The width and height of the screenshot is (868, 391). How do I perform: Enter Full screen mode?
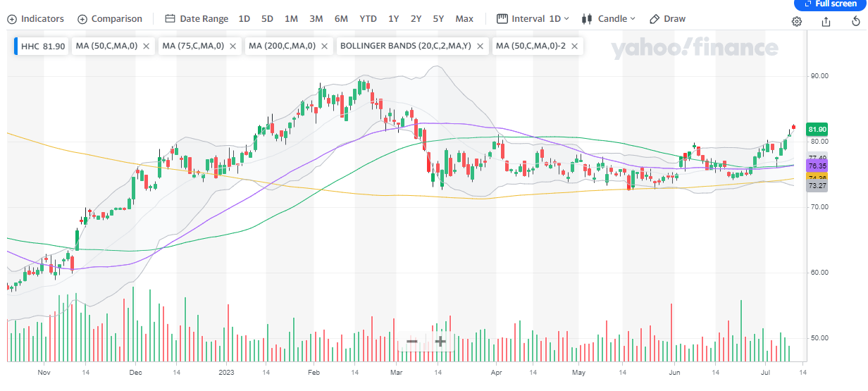point(831,4)
